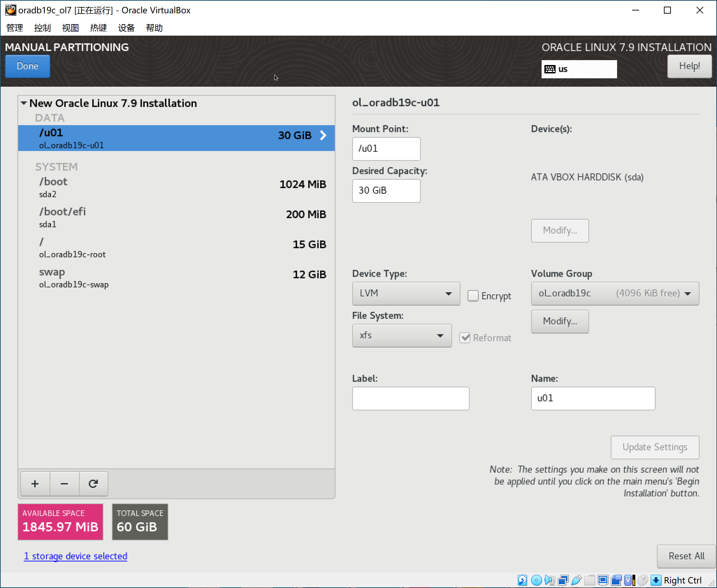
Task: Enable the Encrypt checkbox
Action: 473,296
